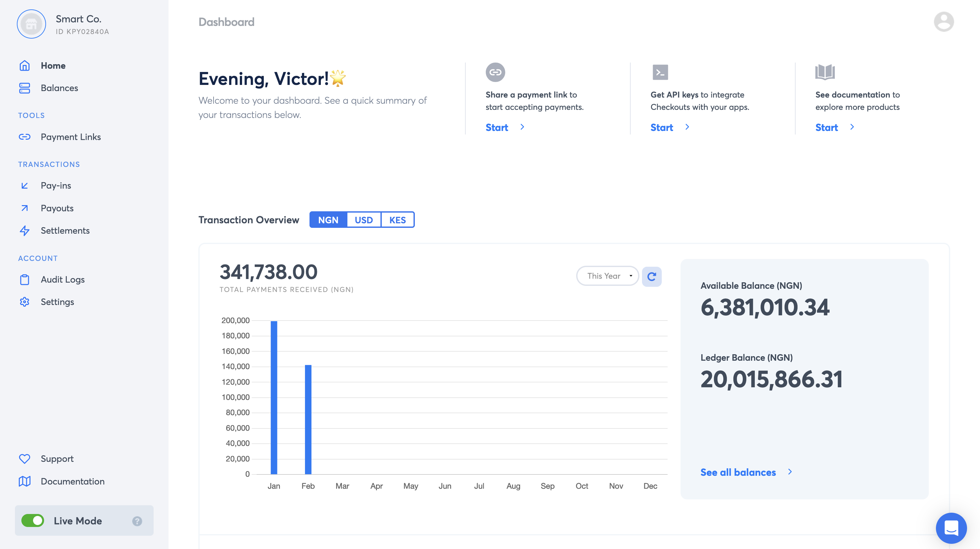Switch overview currency to USD
The image size is (980, 549).
point(363,220)
